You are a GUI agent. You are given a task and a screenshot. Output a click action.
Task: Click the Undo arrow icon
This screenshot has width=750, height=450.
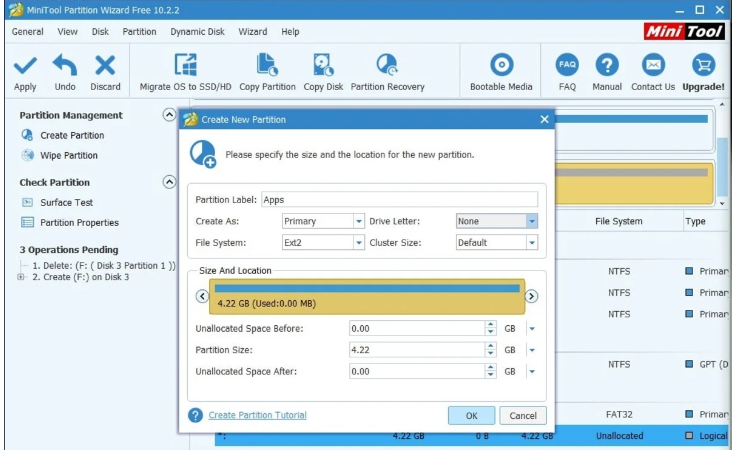pyautogui.click(x=65, y=65)
